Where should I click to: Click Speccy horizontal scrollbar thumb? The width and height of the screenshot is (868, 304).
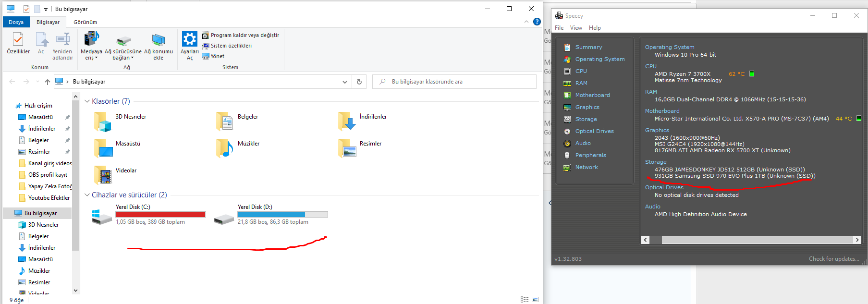click(x=757, y=240)
